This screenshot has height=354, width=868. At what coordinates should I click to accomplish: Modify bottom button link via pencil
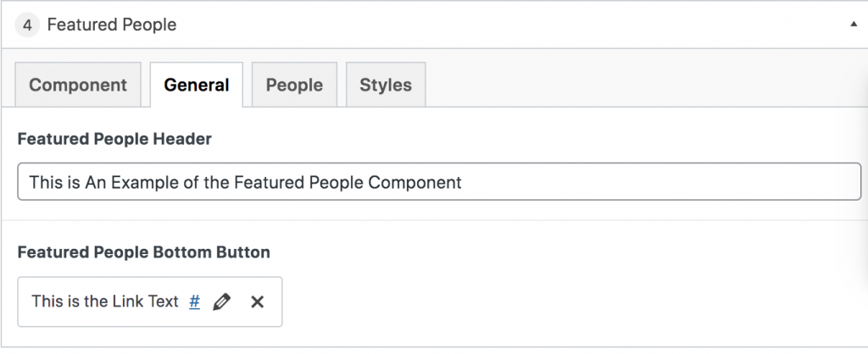click(221, 302)
